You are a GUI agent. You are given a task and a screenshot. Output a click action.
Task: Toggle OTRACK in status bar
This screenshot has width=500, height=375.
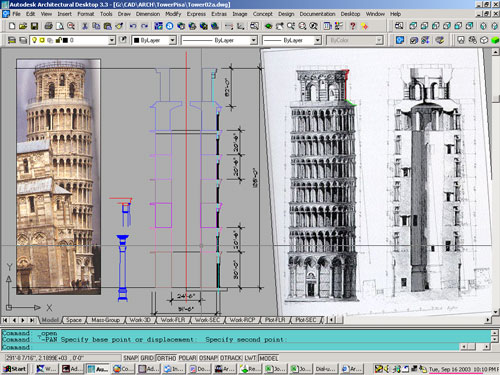[x=231, y=358]
